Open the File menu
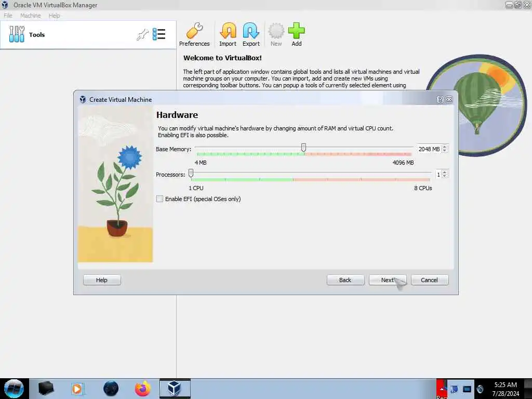 point(8,16)
